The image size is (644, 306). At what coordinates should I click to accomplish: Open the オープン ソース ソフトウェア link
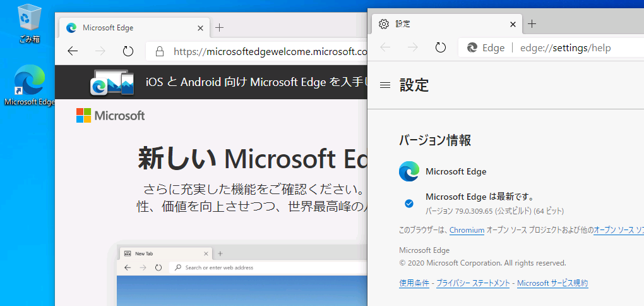tap(619, 230)
